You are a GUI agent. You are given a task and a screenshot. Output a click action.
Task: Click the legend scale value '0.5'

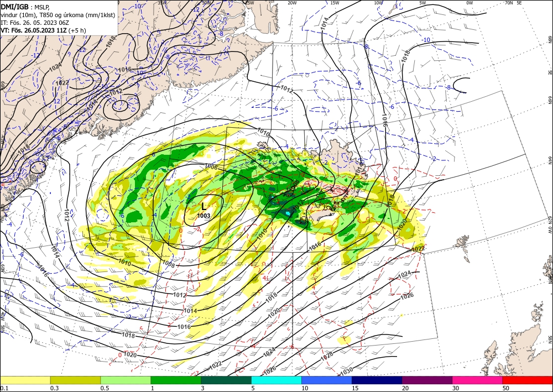pyautogui.click(x=105, y=388)
